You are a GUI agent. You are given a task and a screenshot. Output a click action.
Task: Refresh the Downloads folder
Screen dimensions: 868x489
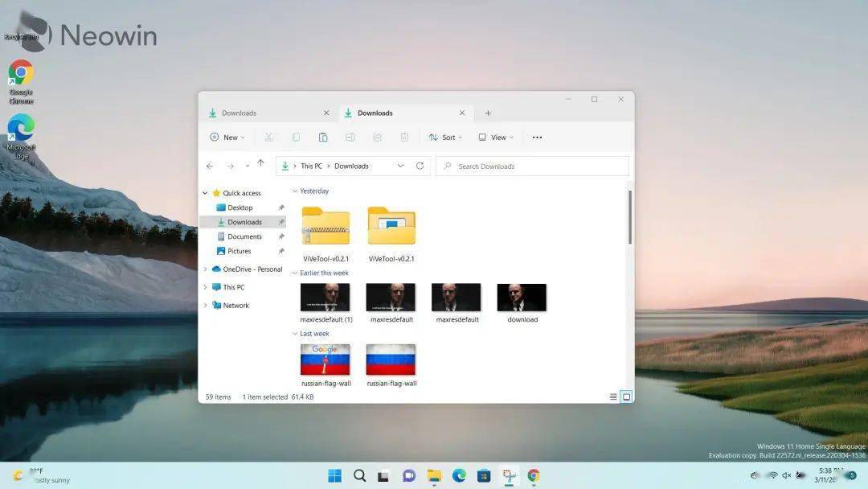[x=420, y=166]
